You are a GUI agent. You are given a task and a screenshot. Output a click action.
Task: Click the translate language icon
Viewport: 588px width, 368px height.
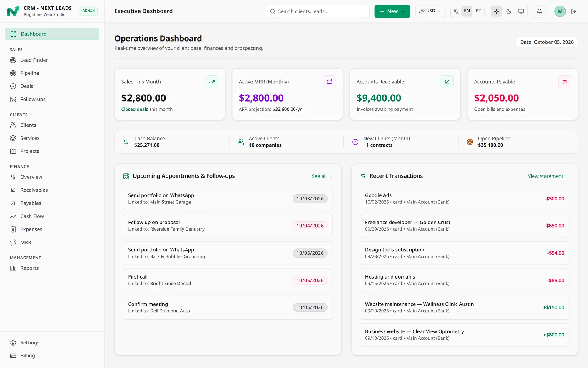pyautogui.click(x=456, y=11)
